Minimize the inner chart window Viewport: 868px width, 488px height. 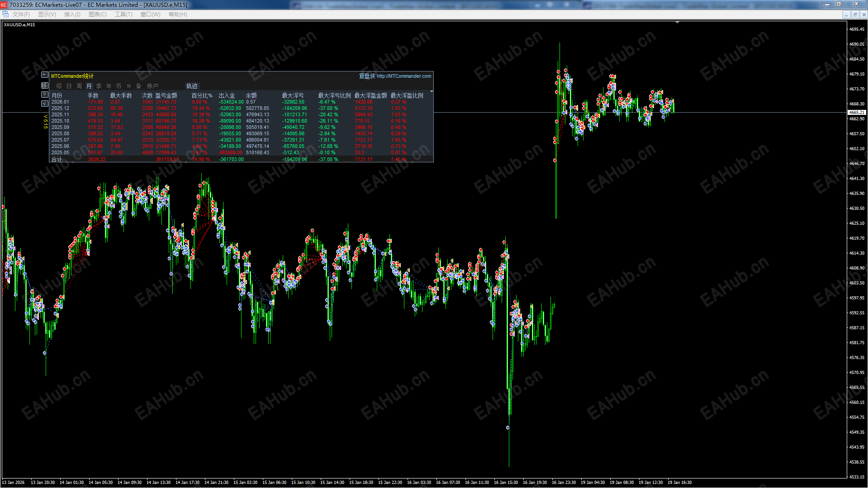846,14
